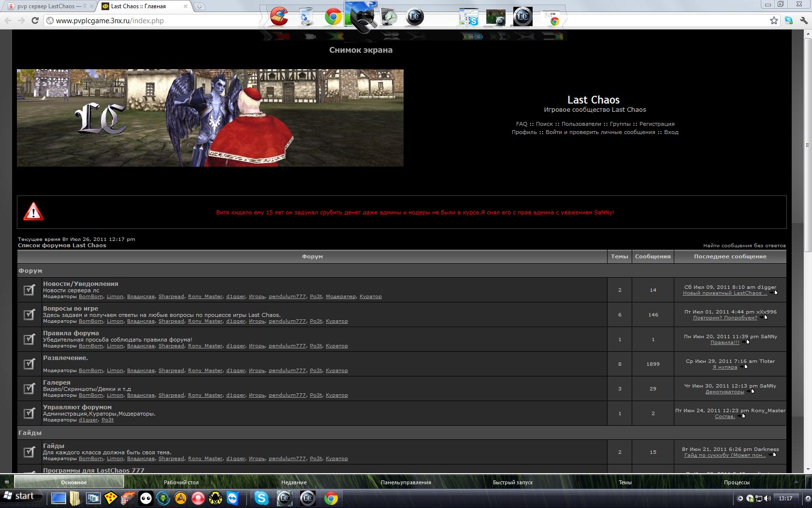This screenshot has width=812, height=508.
Task: Click the taskbar clock showing 13:17
Action: (786, 498)
